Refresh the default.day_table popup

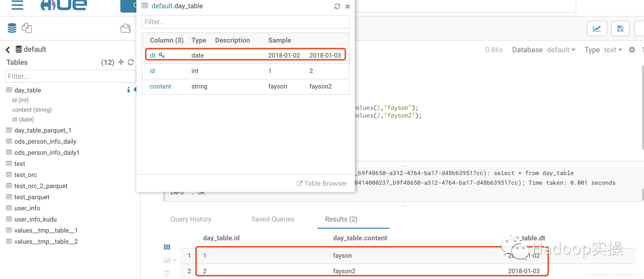click(x=337, y=6)
